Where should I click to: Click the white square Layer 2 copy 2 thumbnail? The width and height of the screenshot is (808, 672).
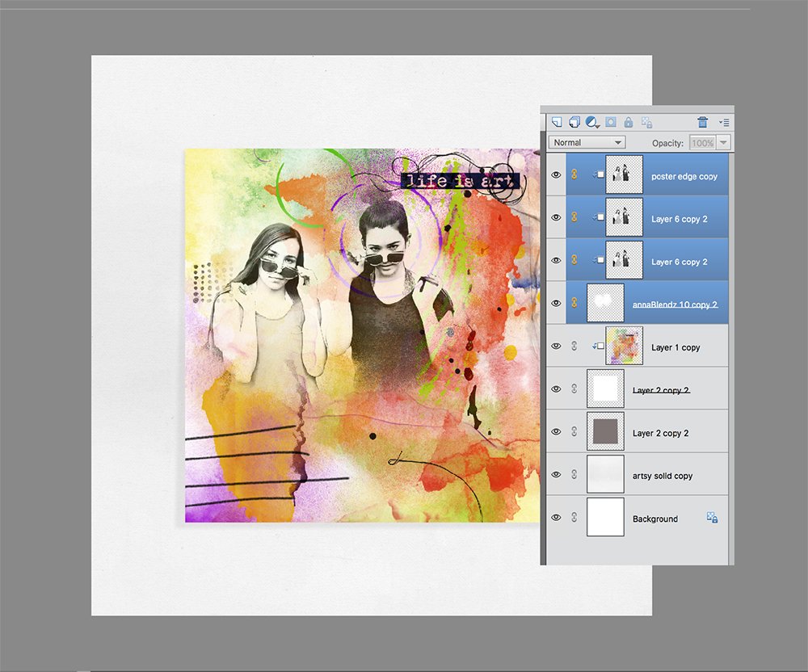(x=605, y=388)
